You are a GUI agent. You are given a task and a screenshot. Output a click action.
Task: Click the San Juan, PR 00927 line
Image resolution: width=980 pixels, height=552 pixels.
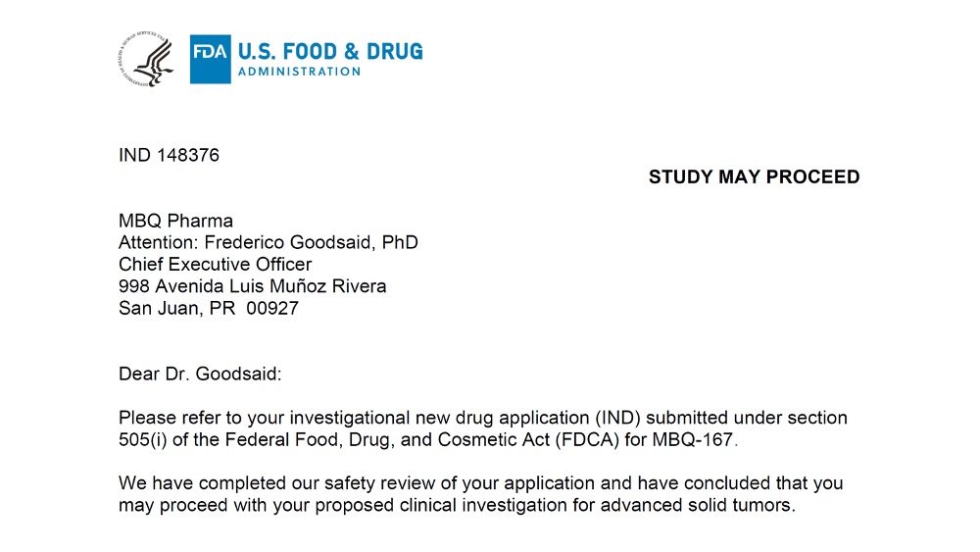point(209,308)
